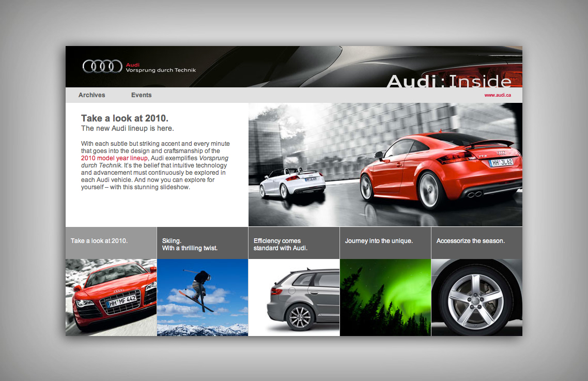The width and height of the screenshot is (588, 381).
Task: Open the red Audi TT slideshow image
Action: pyautogui.click(x=385, y=165)
